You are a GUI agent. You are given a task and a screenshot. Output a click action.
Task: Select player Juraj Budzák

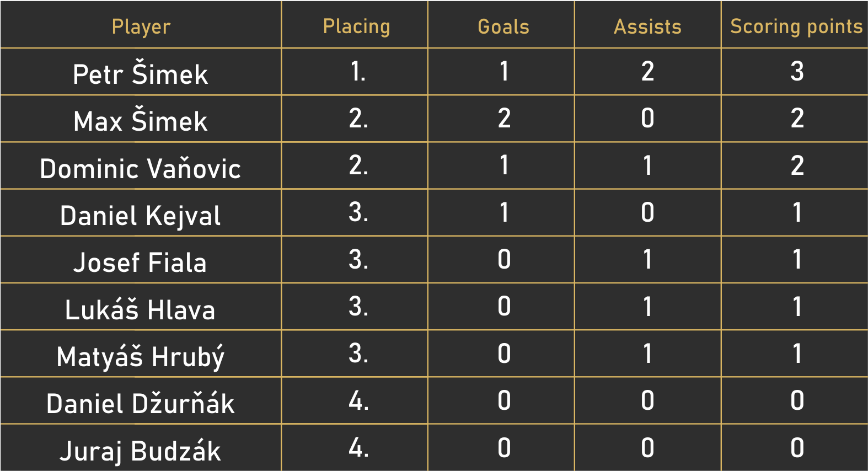(x=141, y=450)
